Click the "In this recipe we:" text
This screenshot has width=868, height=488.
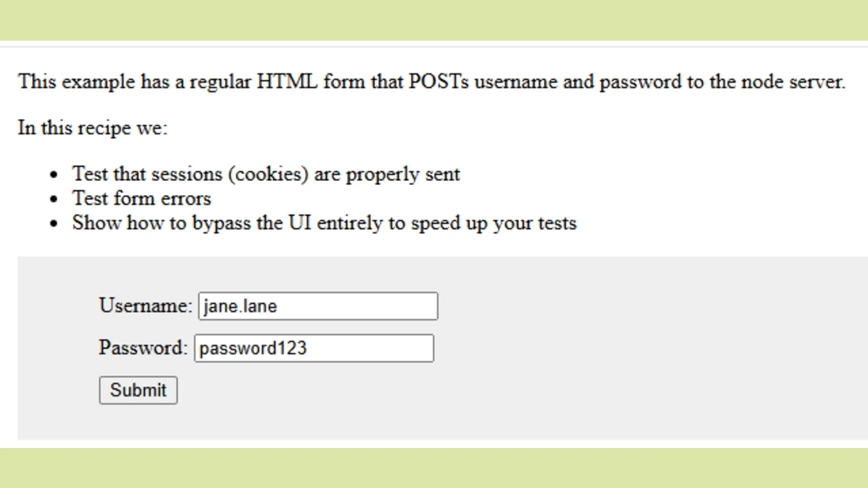(x=92, y=127)
